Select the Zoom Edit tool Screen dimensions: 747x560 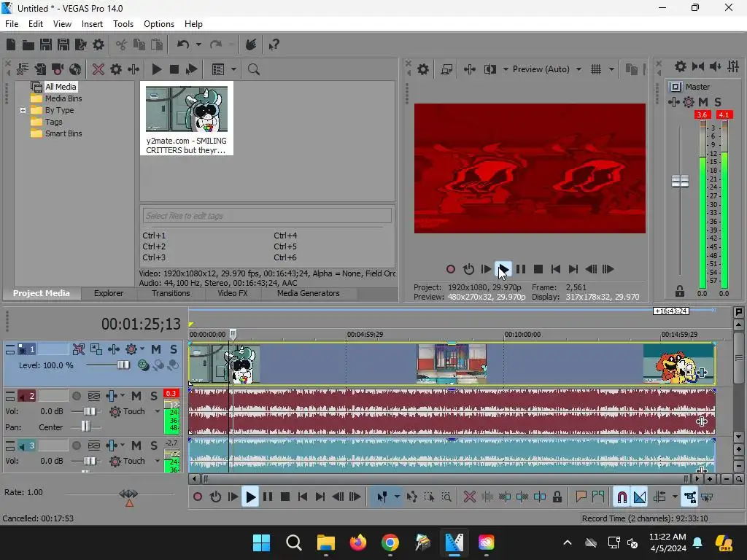tap(446, 497)
